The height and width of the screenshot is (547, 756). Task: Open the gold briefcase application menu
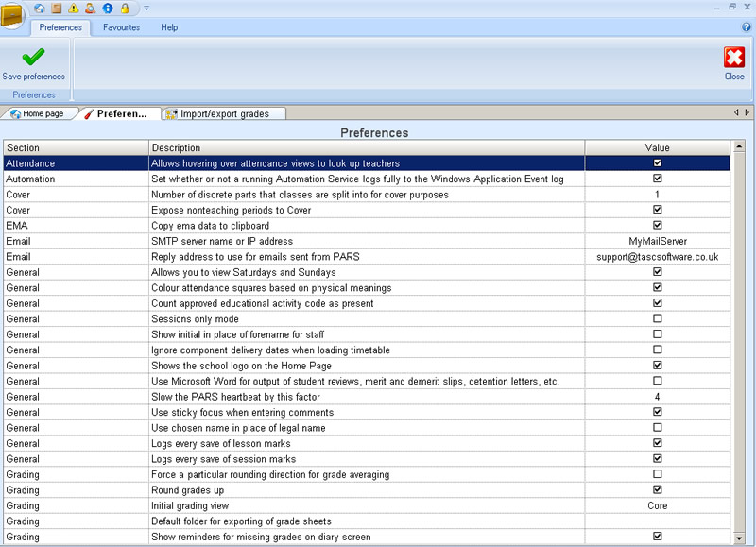[x=11, y=15]
